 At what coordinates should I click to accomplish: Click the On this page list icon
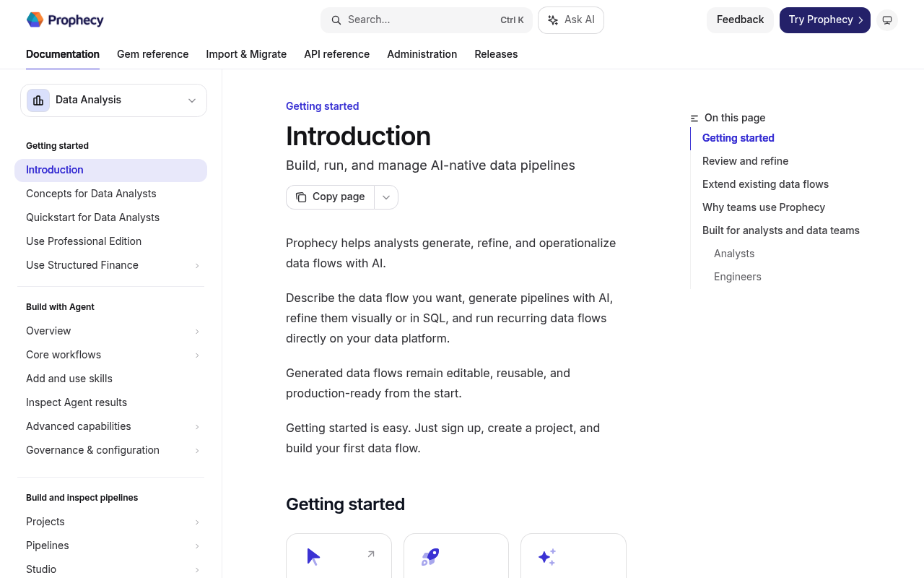pyautogui.click(x=694, y=118)
